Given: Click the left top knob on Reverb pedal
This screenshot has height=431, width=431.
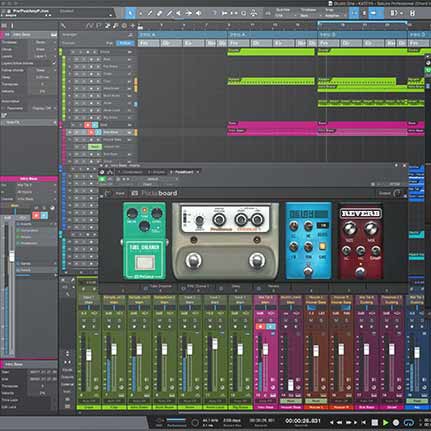Looking at the screenshot, I should (x=349, y=229).
